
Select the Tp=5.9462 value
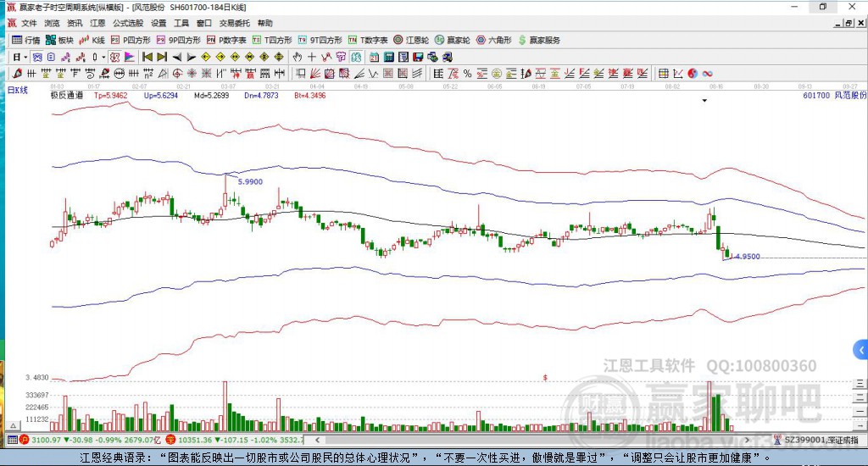[x=111, y=95]
